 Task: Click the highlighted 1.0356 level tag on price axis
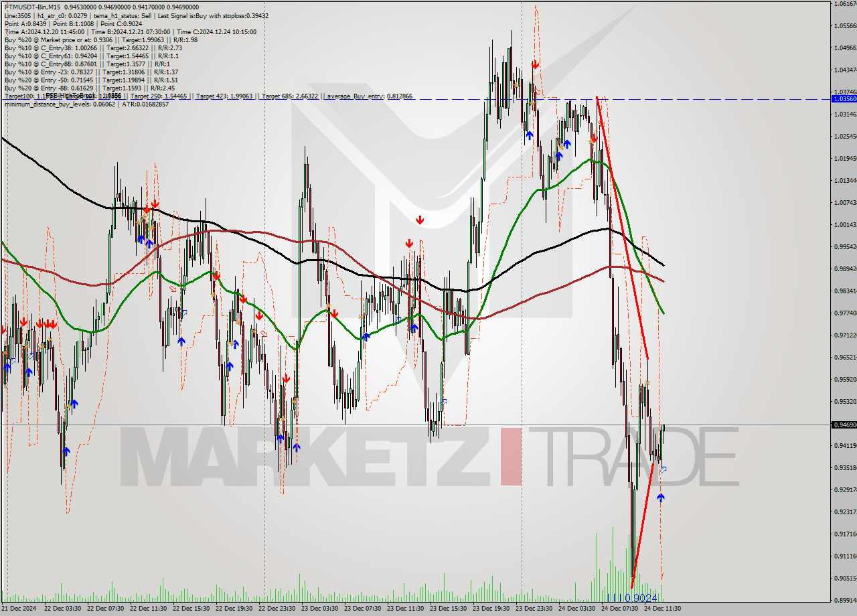coord(843,99)
